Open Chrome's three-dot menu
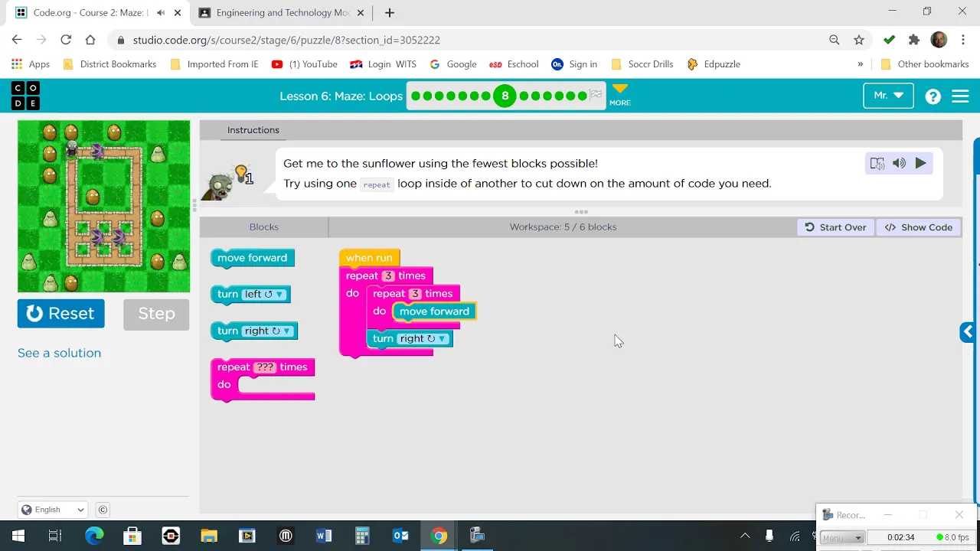The height and width of the screenshot is (551, 980). click(963, 40)
